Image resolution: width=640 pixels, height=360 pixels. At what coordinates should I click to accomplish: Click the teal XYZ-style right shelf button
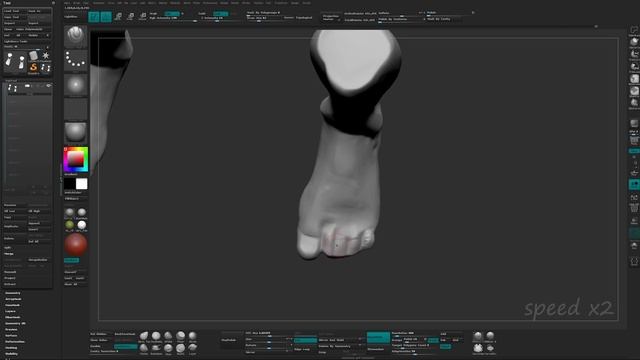(x=634, y=185)
